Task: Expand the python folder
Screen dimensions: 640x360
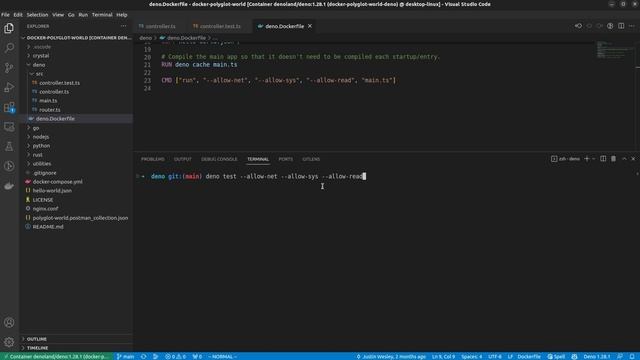Action: pos(41,146)
